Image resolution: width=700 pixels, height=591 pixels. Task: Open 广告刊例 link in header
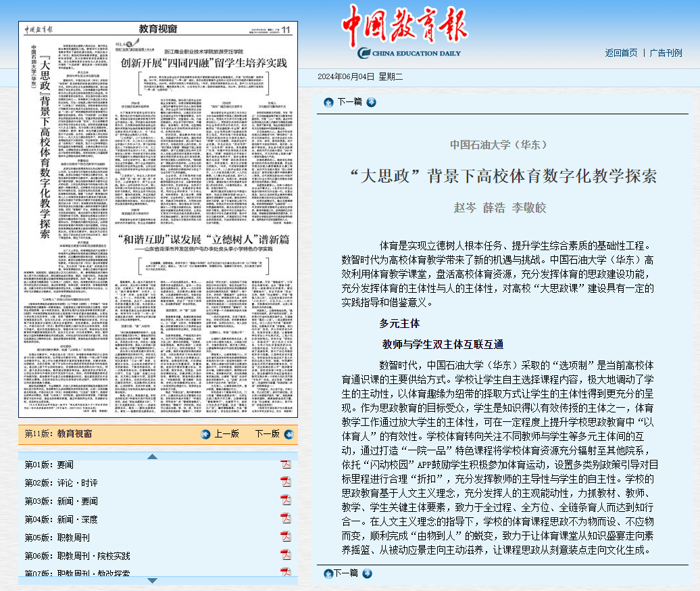pos(666,53)
